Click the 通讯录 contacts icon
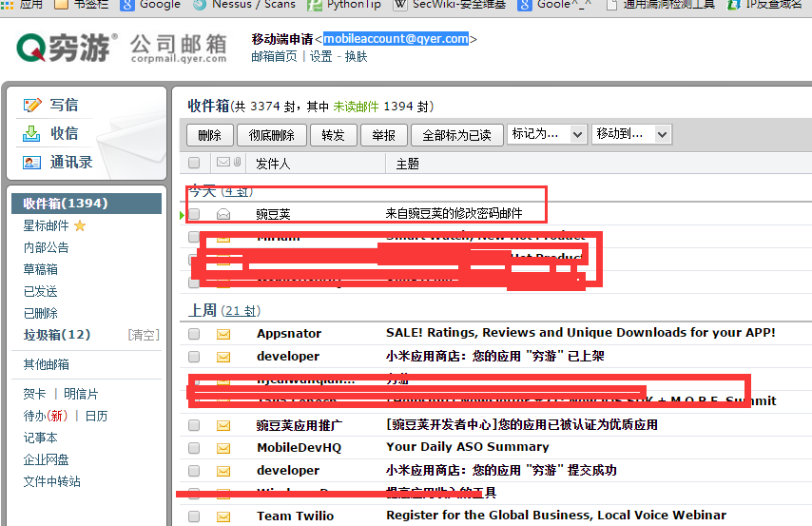 [32, 163]
